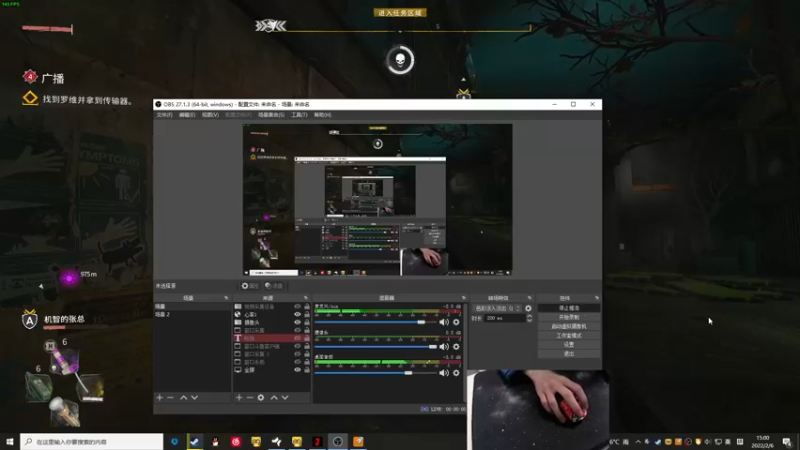
Task: Toggle visibility of the 全屏 source
Action: [297, 370]
